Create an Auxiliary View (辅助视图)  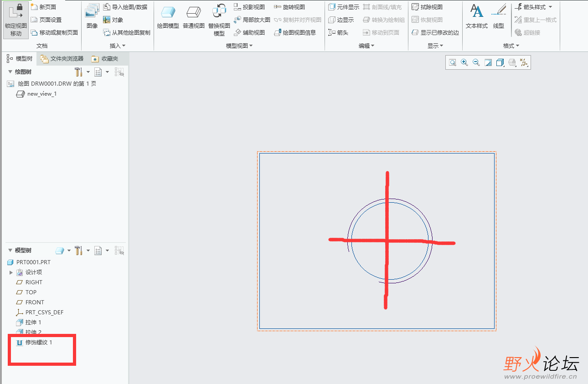(249, 32)
